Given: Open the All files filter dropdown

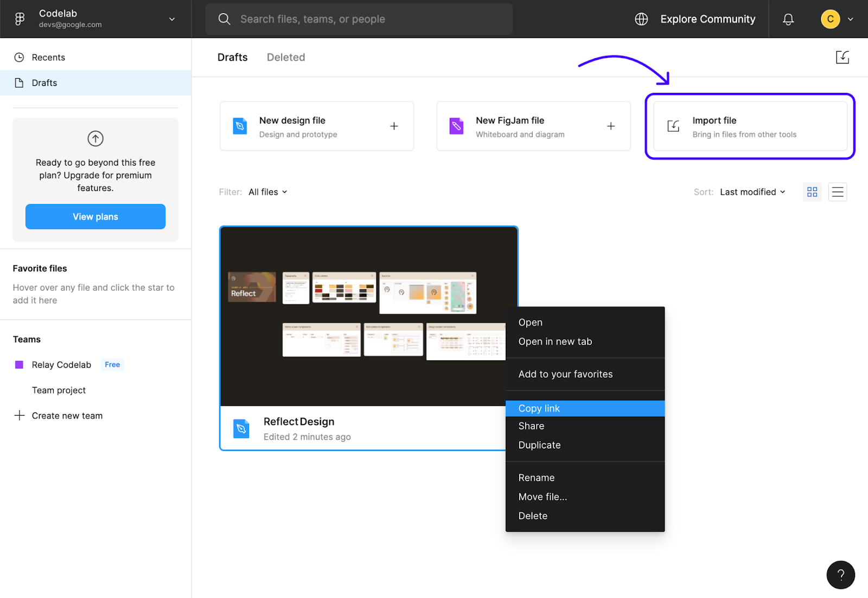Looking at the screenshot, I should (268, 192).
